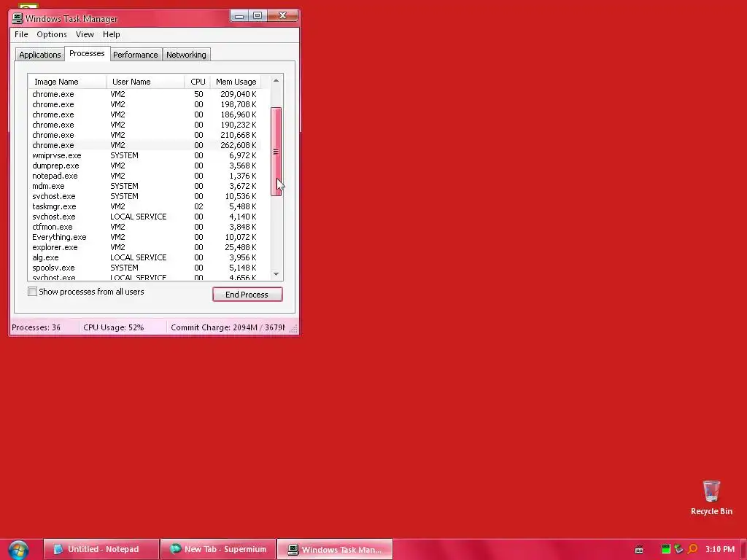
Task: Select the dumprep.exe process row
Action: pyautogui.click(x=144, y=166)
